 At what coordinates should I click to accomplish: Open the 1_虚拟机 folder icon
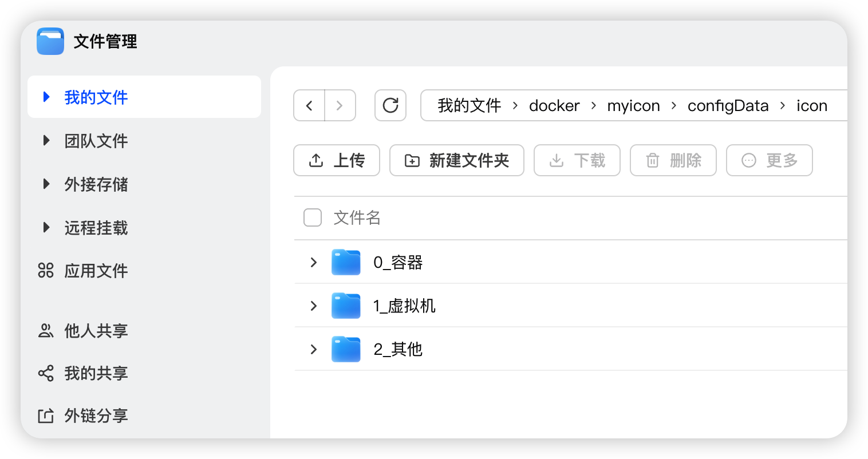[346, 306]
